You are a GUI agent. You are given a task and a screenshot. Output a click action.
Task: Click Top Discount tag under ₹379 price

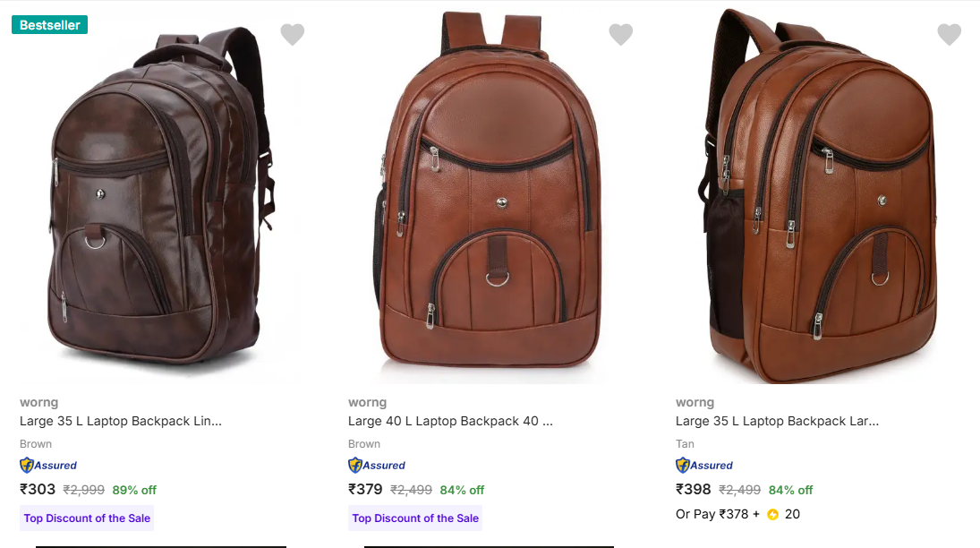[x=415, y=518]
